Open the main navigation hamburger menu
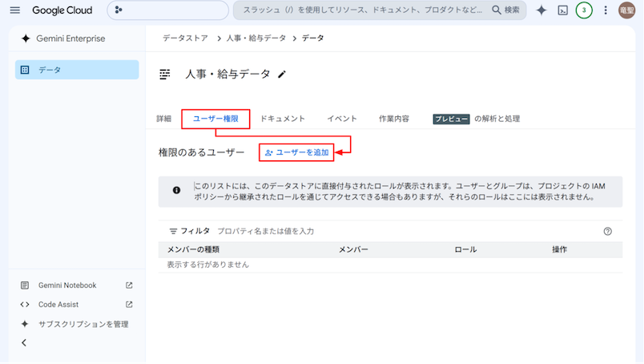Screen dimensions: 644x364 14,10
